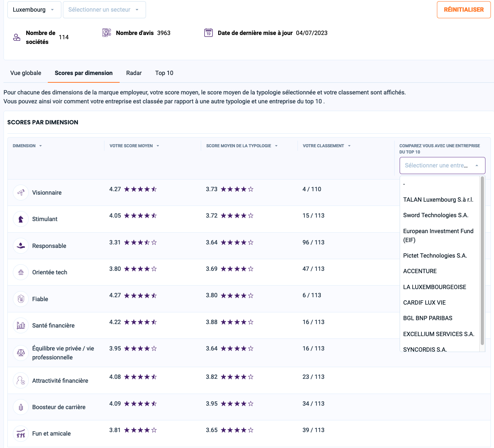Image resolution: width=494 pixels, height=448 pixels.
Task: Open the Sélectionner un secteur dropdown
Action: [104, 10]
